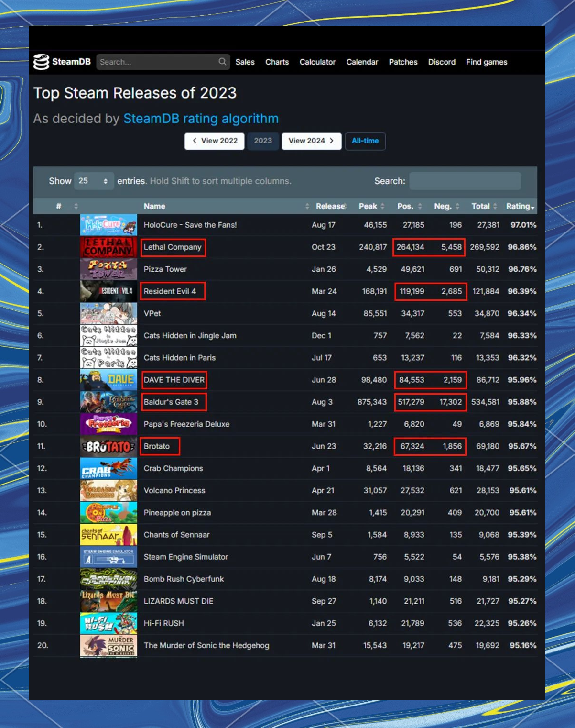Open the Hi-Fi RUSH game page
The width and height of the screenshot is (575, 728).
[163, 623]
